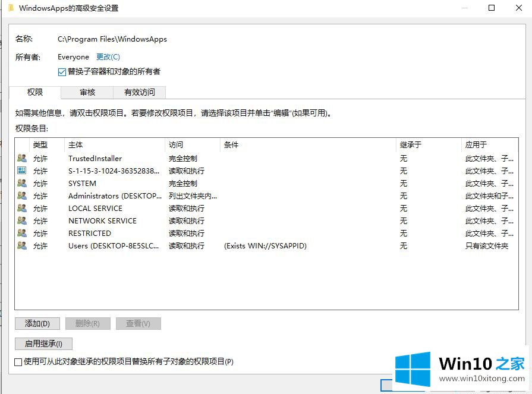Toggle 替换子容器和对象的所有者 checkbox
This screenshot has width=532, height=394.
pos(62,72)
